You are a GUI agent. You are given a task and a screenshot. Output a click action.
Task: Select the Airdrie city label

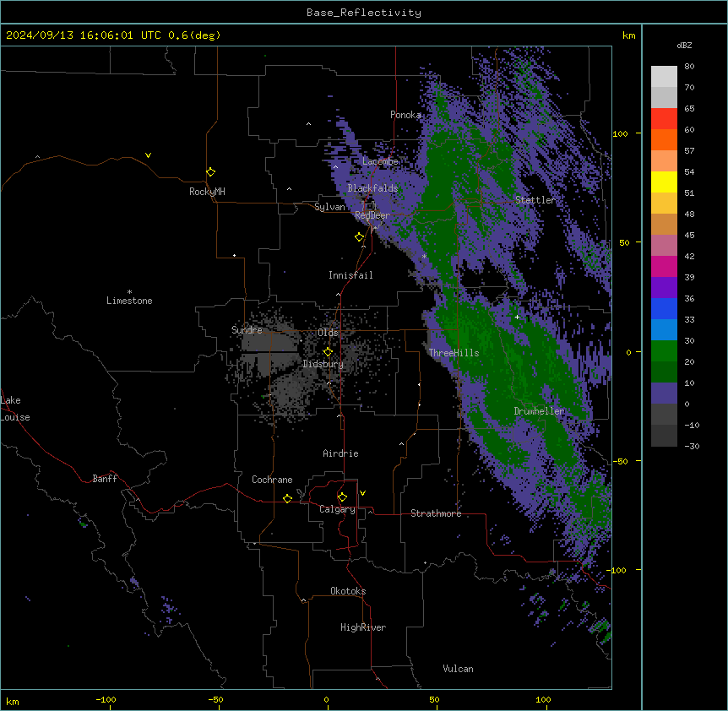340,453
